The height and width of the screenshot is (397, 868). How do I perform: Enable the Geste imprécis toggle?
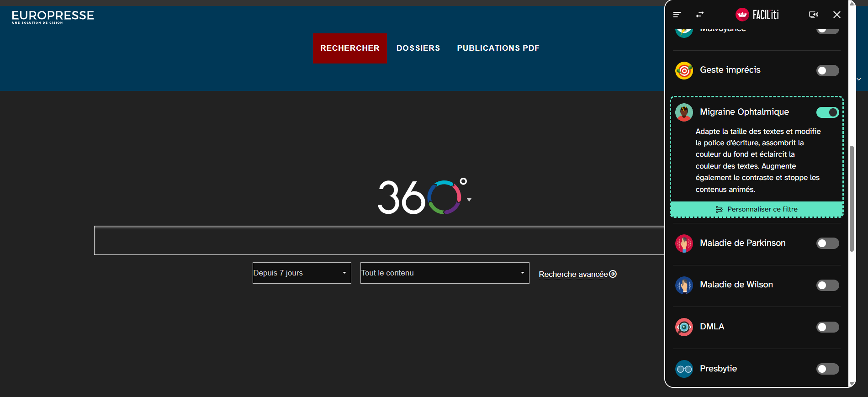[x=827, y=70]
